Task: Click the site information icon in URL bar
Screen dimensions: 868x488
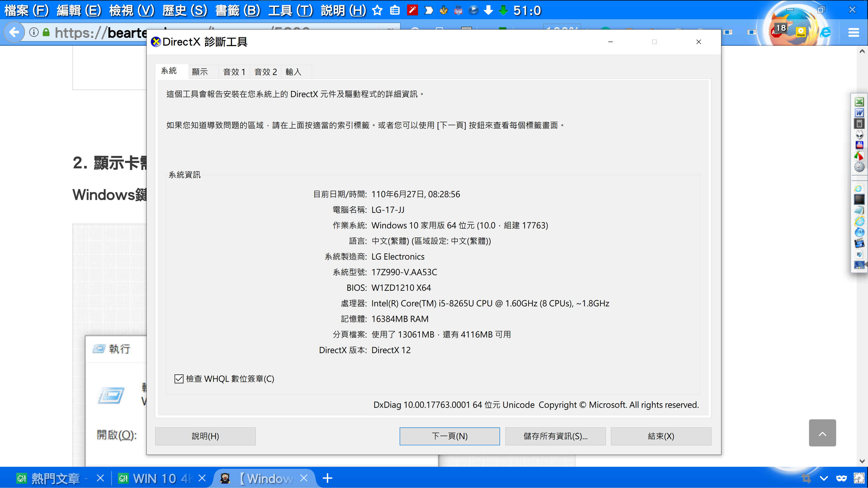Action: coord(34,32)
